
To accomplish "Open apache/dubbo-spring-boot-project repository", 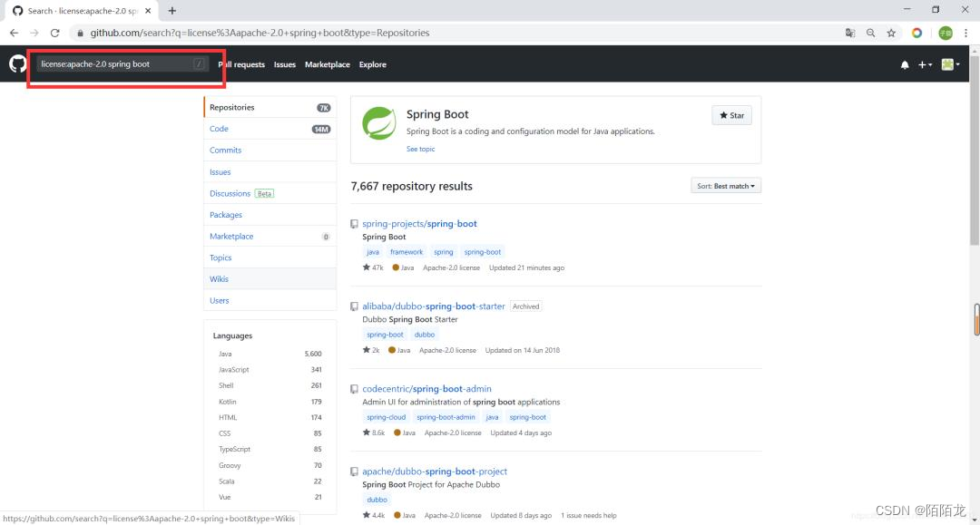I will (435, 472).
